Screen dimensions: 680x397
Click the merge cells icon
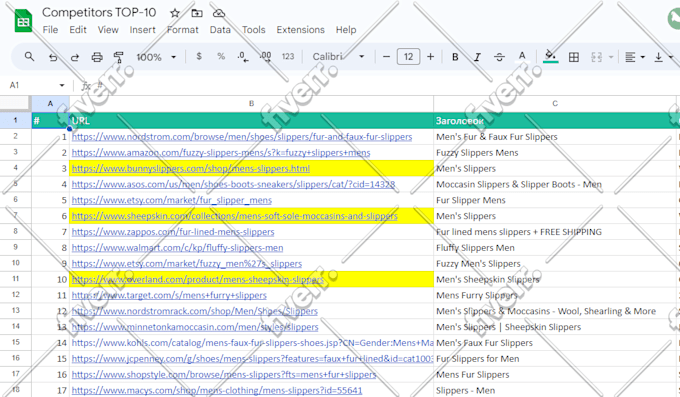[x=597, y=57]
